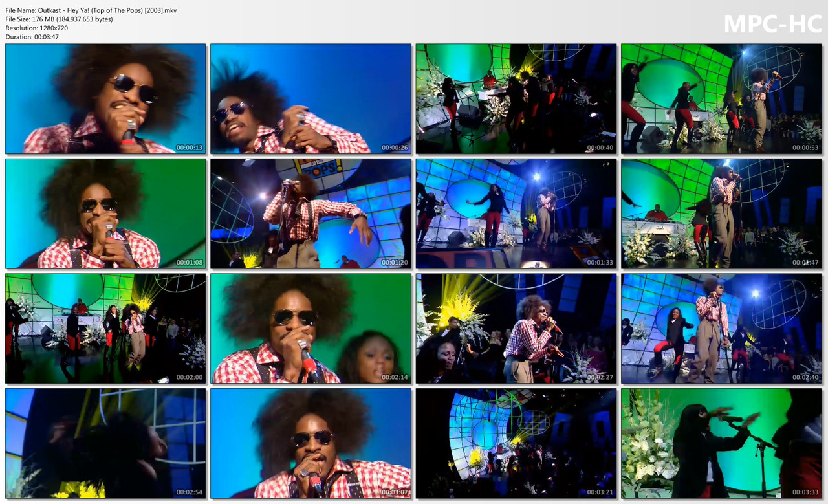
Task: Select the thumbnail showing timestamp 00:00:26
Action: pyautogui.click(x=310, y=98)
